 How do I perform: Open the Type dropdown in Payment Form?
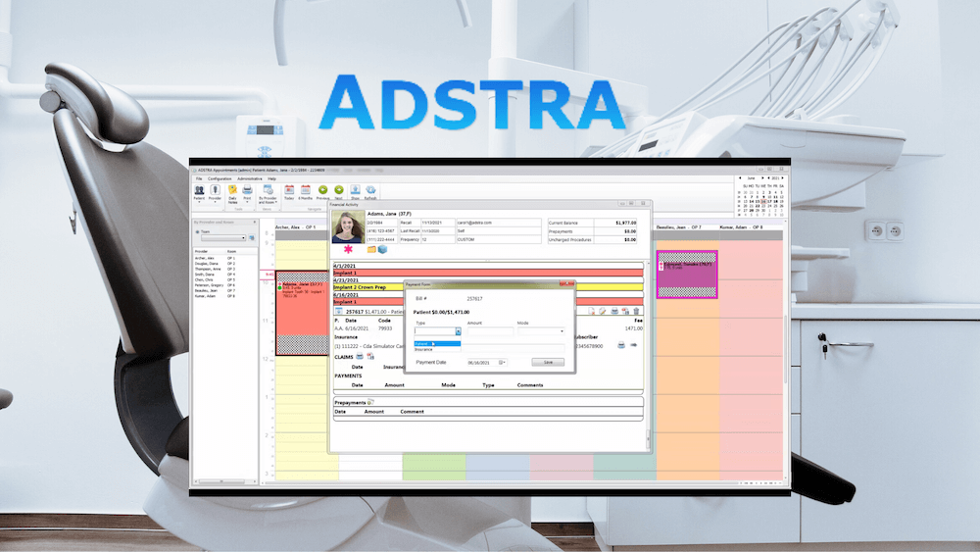(458, 331)
